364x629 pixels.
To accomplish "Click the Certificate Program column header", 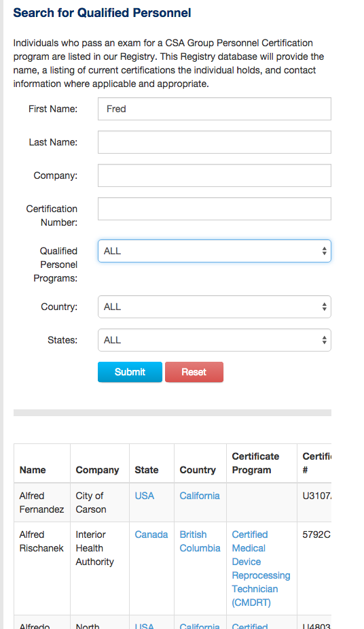I will click(x=255, y=463).
